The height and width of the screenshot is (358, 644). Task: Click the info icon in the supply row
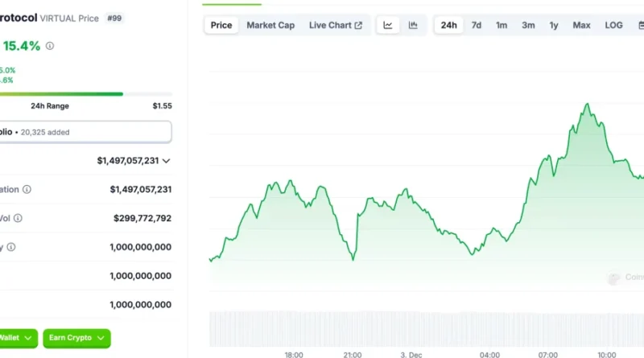(x=11, y=247)
